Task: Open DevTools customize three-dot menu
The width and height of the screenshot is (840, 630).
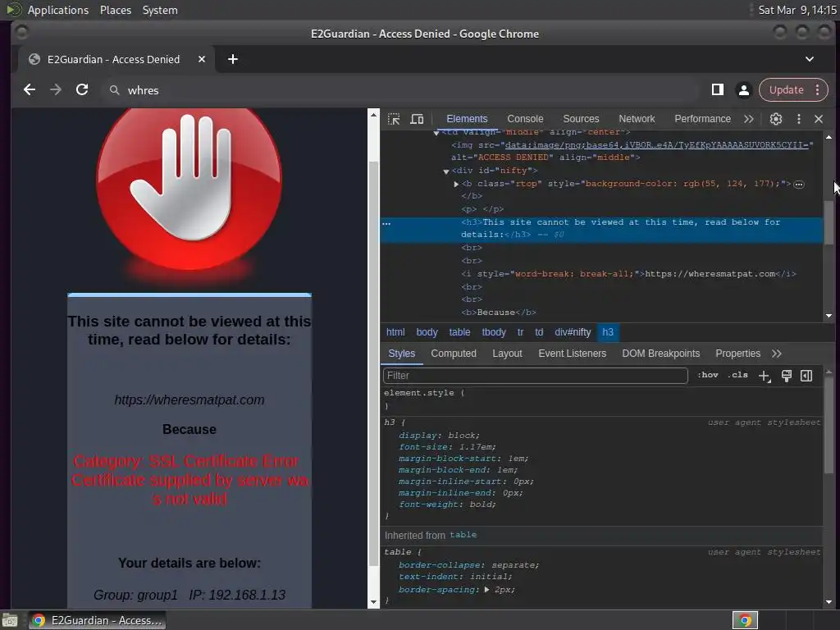Action: (x=799, y=119)
